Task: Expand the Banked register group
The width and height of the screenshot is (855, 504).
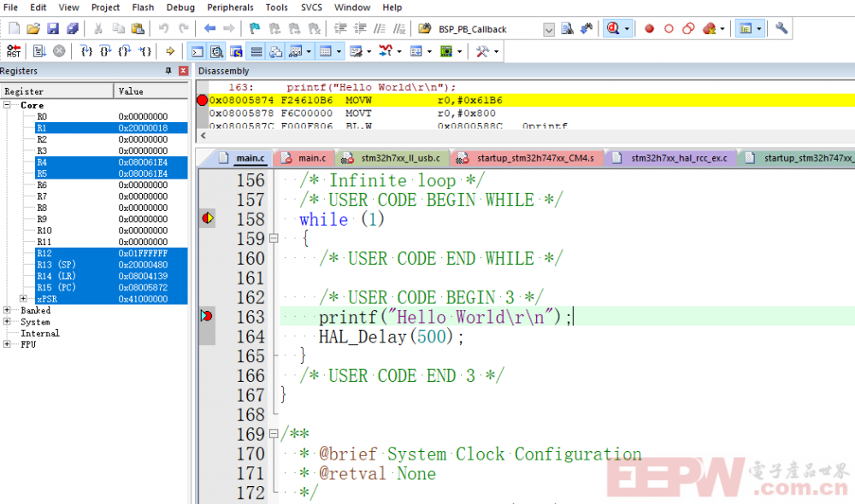Action: point(8,311)
